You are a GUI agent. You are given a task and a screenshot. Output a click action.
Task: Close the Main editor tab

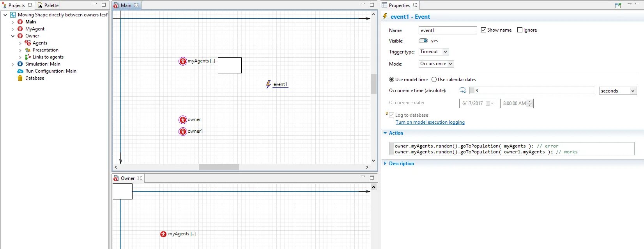pyautogui.click(x=136, y=5)
